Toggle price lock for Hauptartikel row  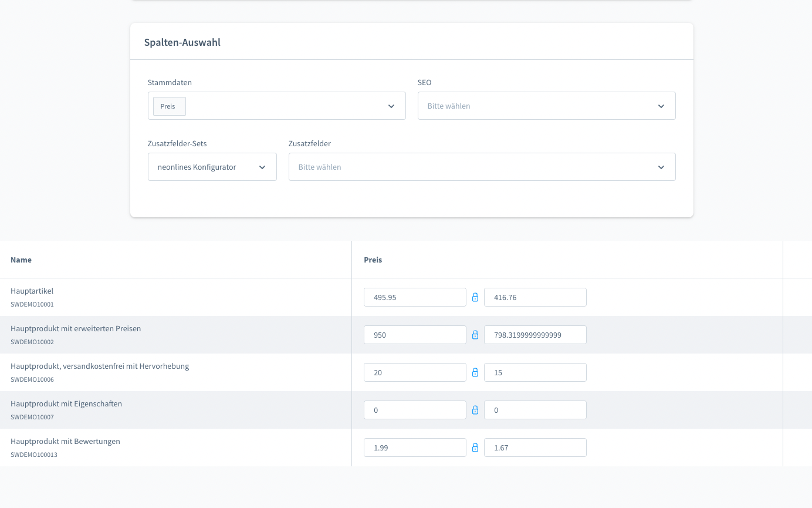[475, 297]
